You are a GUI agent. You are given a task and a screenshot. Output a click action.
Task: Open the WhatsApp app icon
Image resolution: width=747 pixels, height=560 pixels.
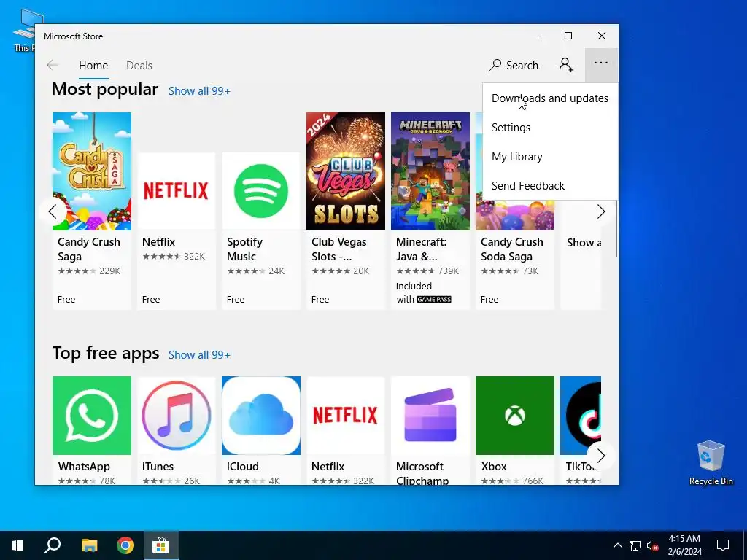coord(91,415)
